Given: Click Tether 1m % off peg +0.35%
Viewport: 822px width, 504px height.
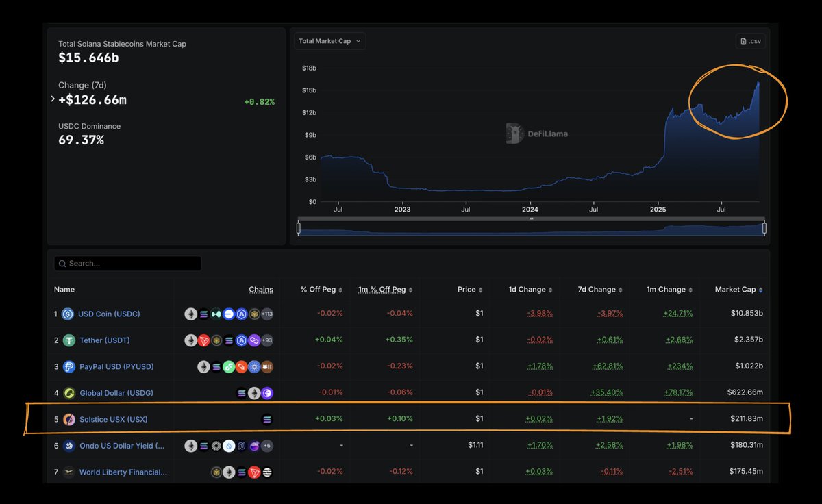Looking at the screenshot, I should [x=399, y=340].
